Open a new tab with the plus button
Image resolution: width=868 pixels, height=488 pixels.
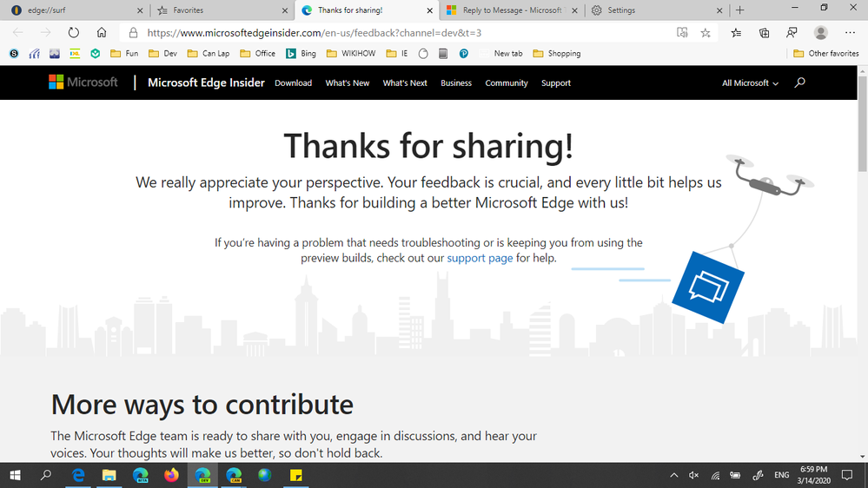click(x=739, y=10)
